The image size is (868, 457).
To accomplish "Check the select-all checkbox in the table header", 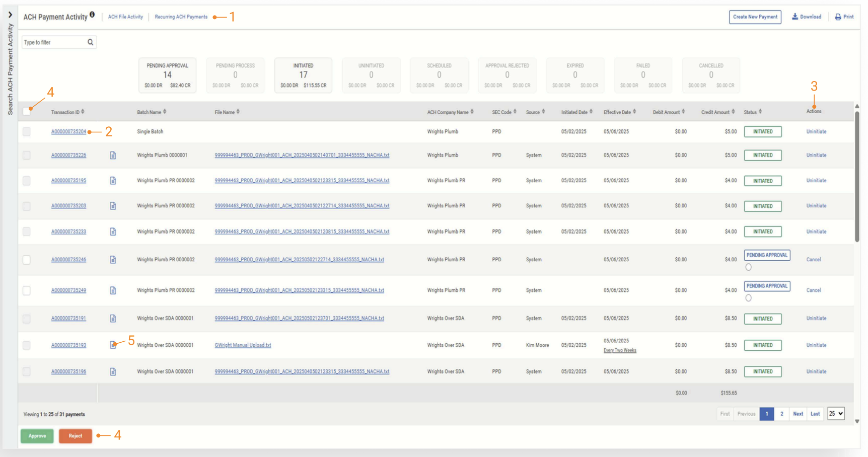I will pyautogui.click(x=27, y=112).
